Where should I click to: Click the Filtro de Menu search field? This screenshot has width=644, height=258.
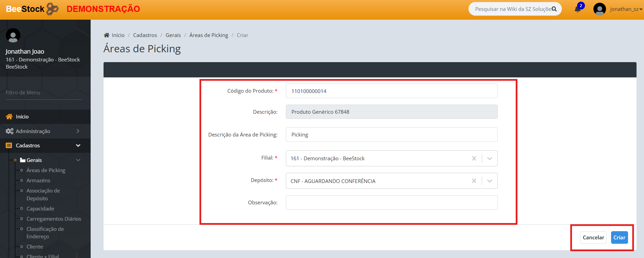pyautogui.click(x=44, y=93)
